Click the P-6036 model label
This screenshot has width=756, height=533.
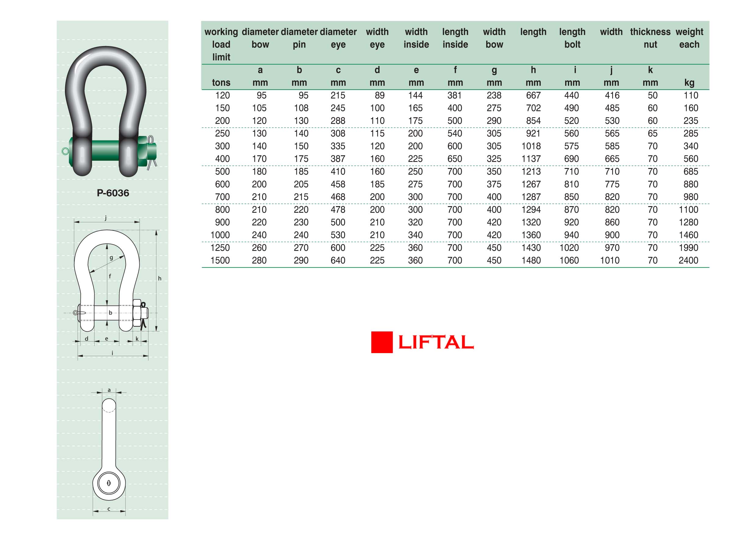[x=113, y=193]
